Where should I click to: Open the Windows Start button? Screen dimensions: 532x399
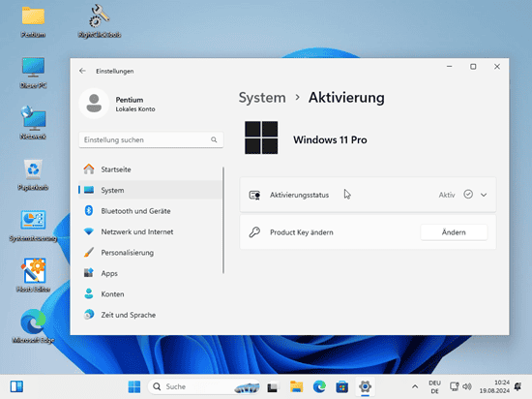click(134, 386)
